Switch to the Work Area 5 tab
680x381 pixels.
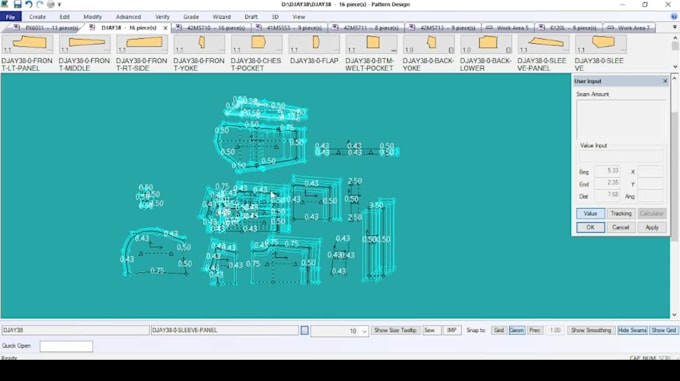(507, 28)
